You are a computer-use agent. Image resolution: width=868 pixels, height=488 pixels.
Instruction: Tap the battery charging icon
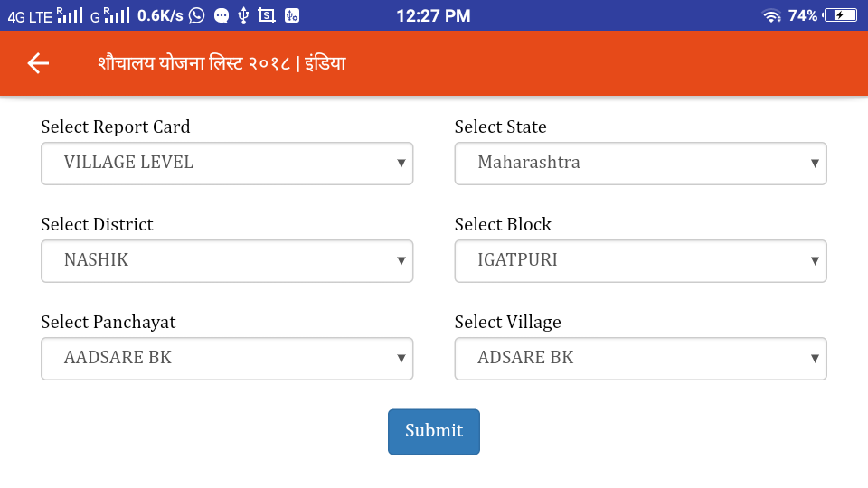[840, 15]
